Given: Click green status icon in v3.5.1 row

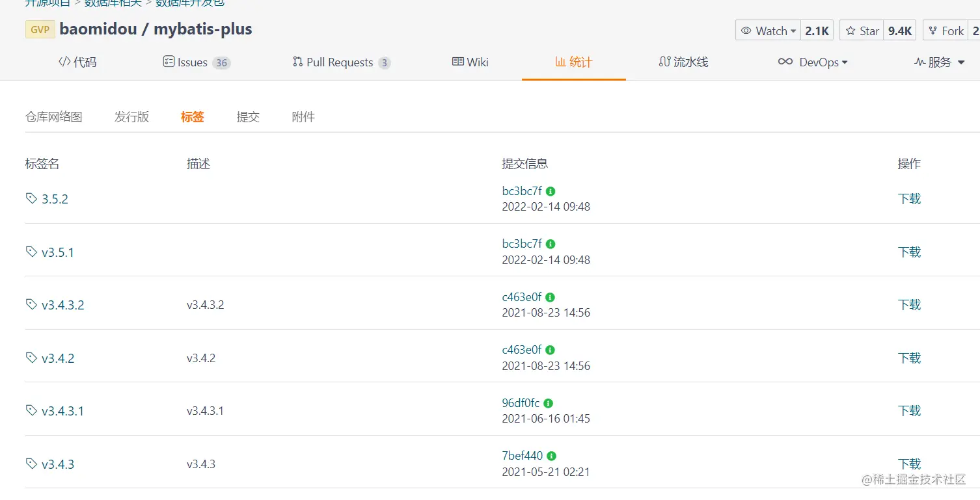Looking at the screenshot, I should coord(551,244).
